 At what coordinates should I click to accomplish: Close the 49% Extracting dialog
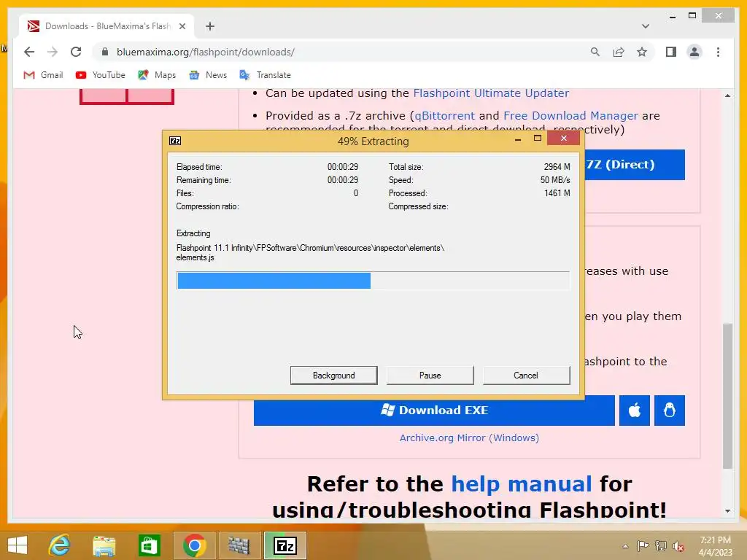tap(564, 138)
